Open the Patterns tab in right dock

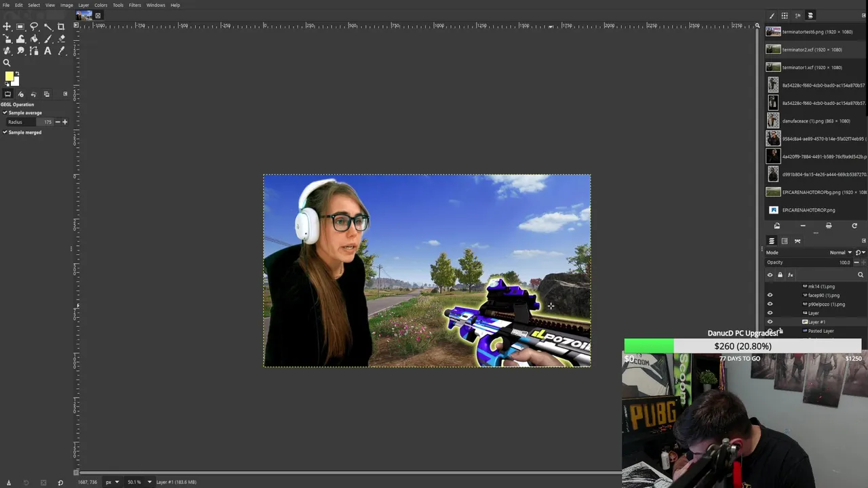click(785, 16)
